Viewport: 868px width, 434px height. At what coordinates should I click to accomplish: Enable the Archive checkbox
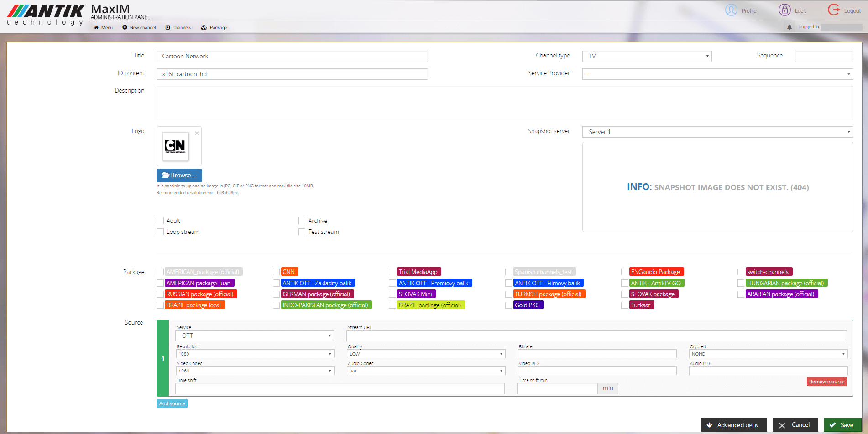[302, 221]
